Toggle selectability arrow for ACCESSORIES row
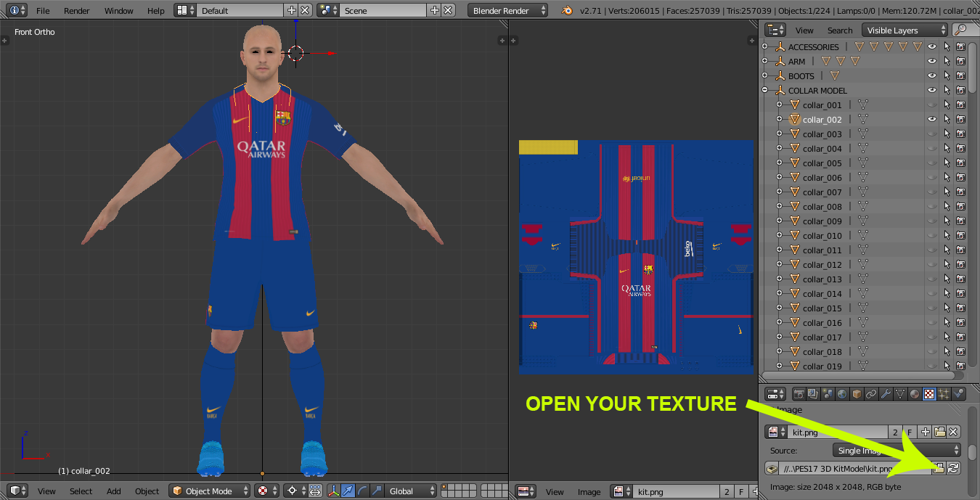Viewport: 980px width, 500px height. (947, 47)
